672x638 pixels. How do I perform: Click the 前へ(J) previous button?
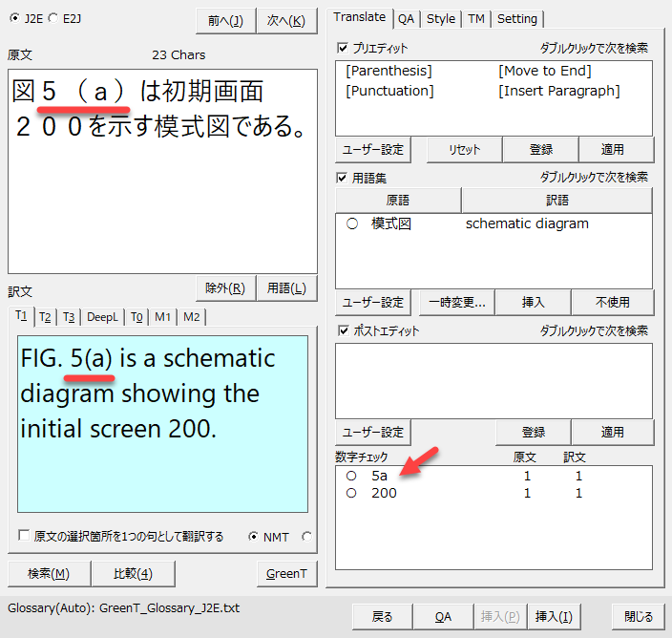coord(224,21)
